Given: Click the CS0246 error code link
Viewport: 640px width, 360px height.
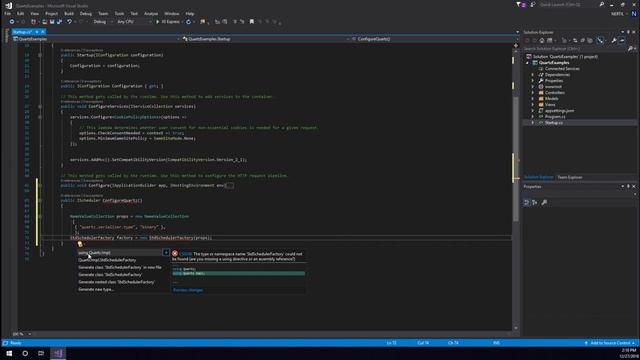Looking at the screenshot, I should [186, 253].
